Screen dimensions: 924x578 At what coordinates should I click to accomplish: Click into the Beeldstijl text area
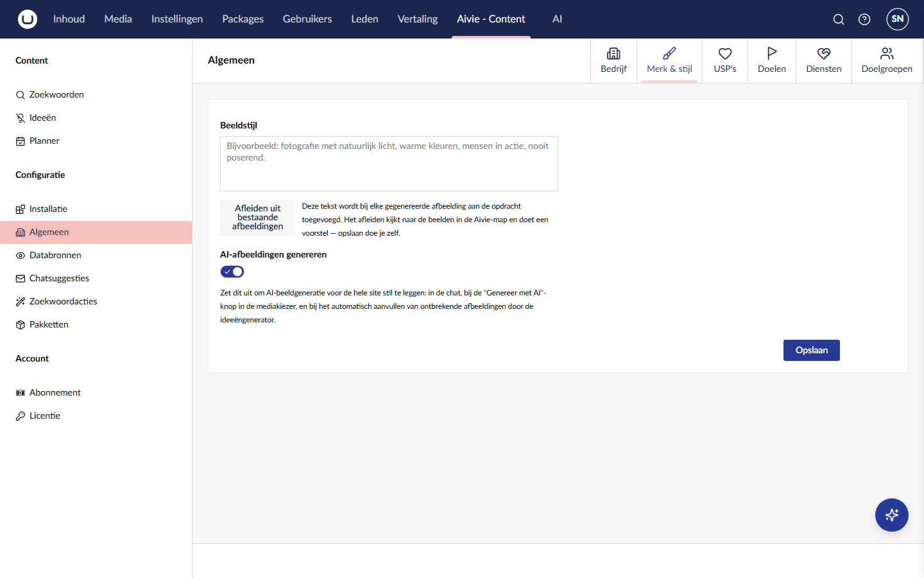[389, 164]
